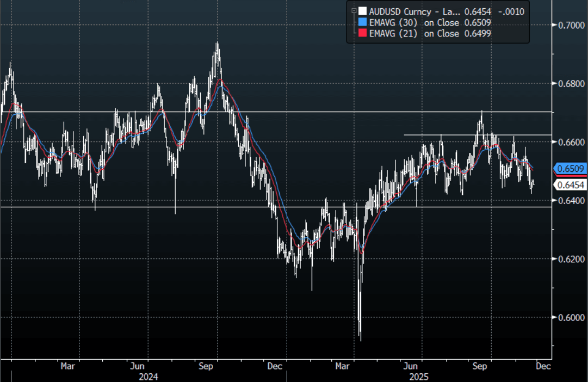Click the 0.6000 label on the price axis
The height and width of the screenshot is (382, 588).
[568, 317]
